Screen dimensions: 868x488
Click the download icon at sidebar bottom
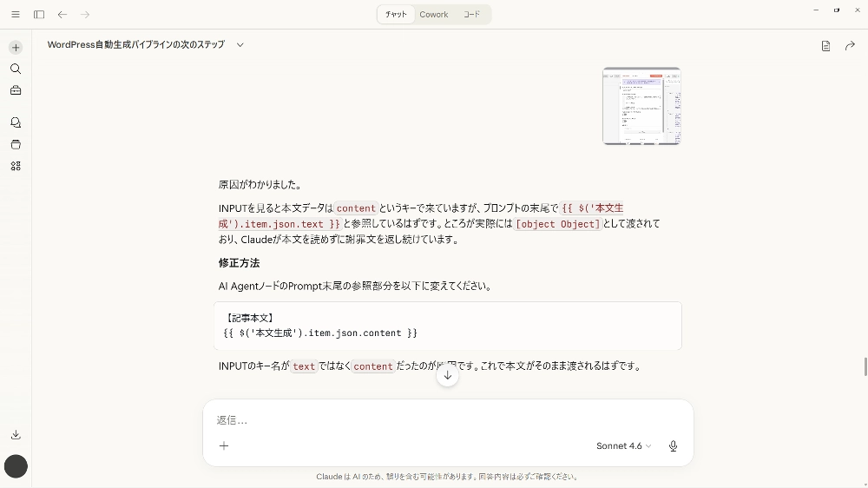pos(16,434)
